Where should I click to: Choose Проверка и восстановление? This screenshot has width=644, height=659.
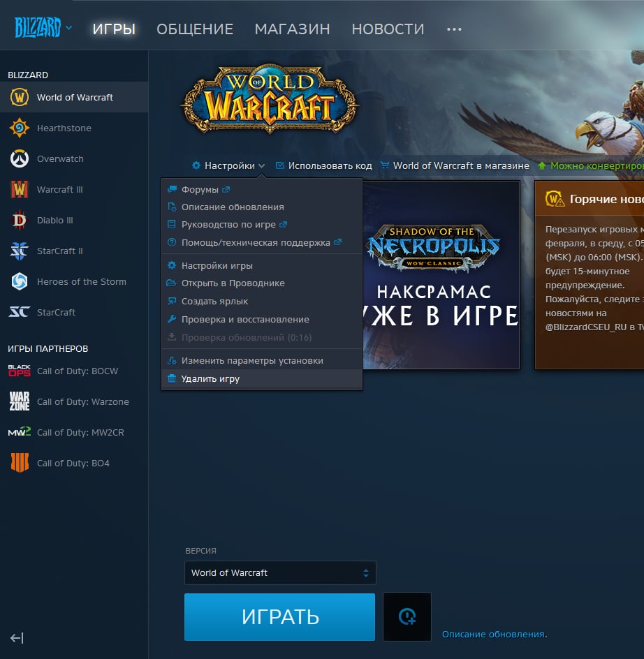pyautogui.click(x=262, y=320)
